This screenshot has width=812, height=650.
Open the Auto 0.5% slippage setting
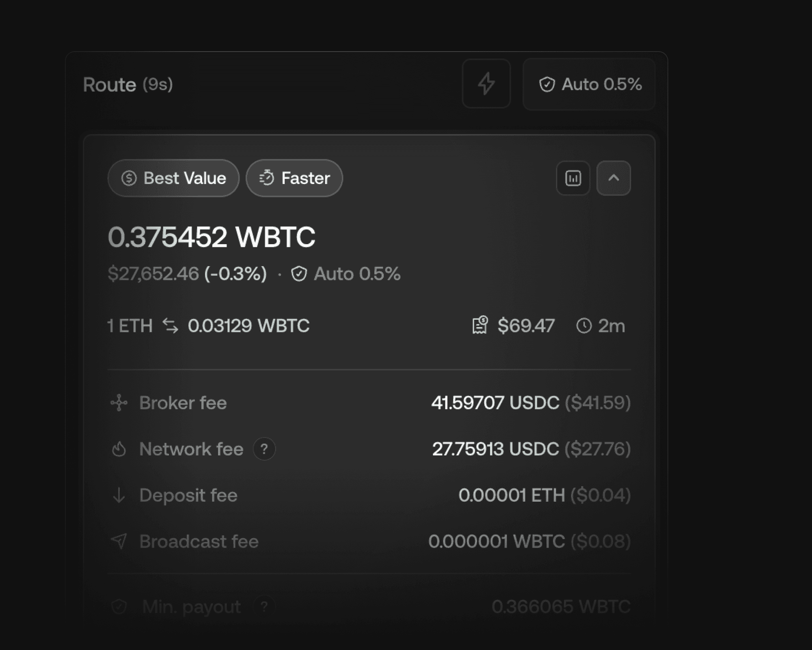tap(589, 84)
